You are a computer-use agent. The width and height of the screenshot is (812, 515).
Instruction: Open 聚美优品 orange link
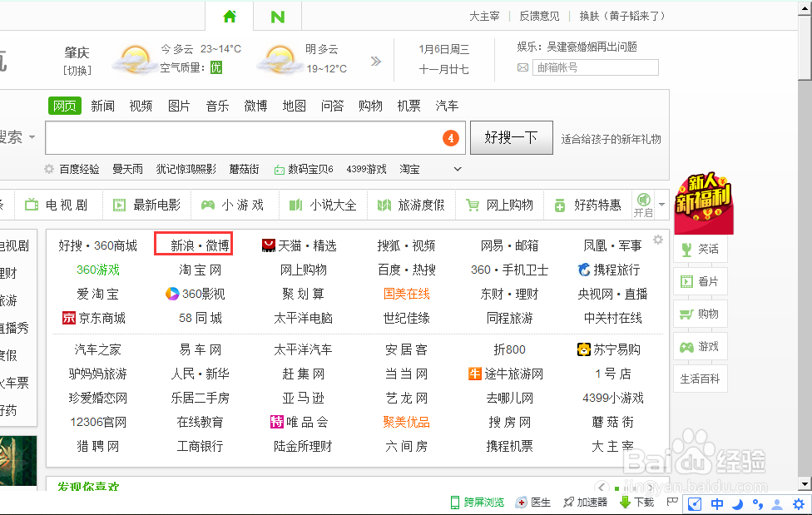click(407, 422)
